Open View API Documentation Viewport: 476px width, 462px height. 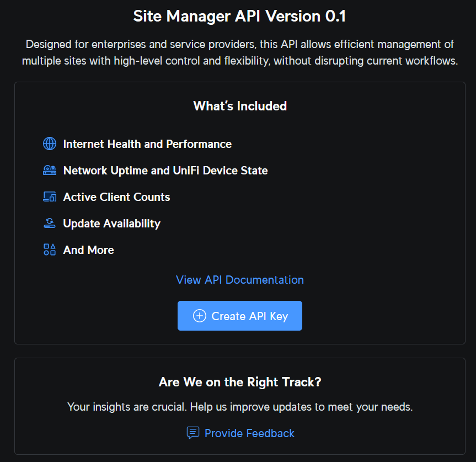point(239,280)
